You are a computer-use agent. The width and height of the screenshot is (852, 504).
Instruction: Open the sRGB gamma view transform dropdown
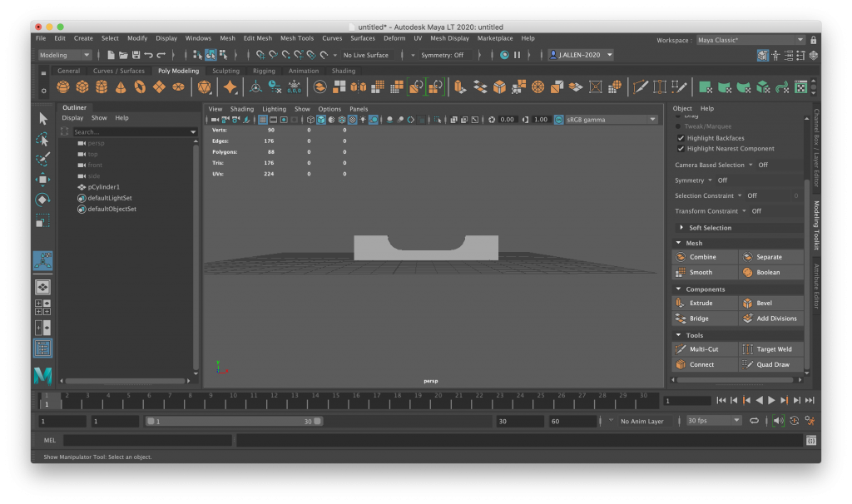click(x=606, y=120)
